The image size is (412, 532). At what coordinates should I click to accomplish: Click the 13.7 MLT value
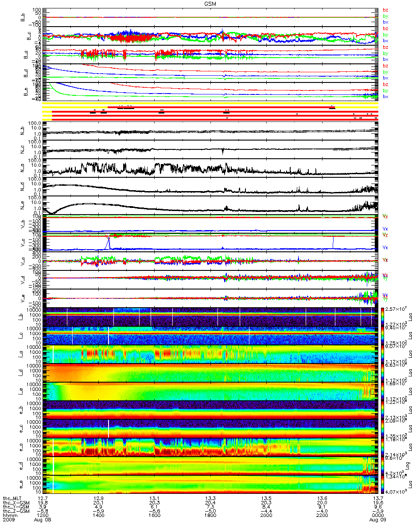(x=377, y=499)
